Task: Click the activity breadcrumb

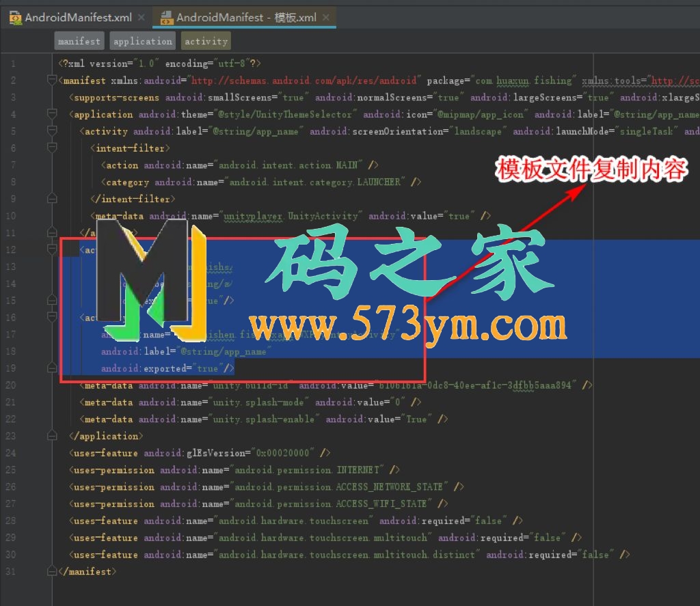Action: [206, 42]
